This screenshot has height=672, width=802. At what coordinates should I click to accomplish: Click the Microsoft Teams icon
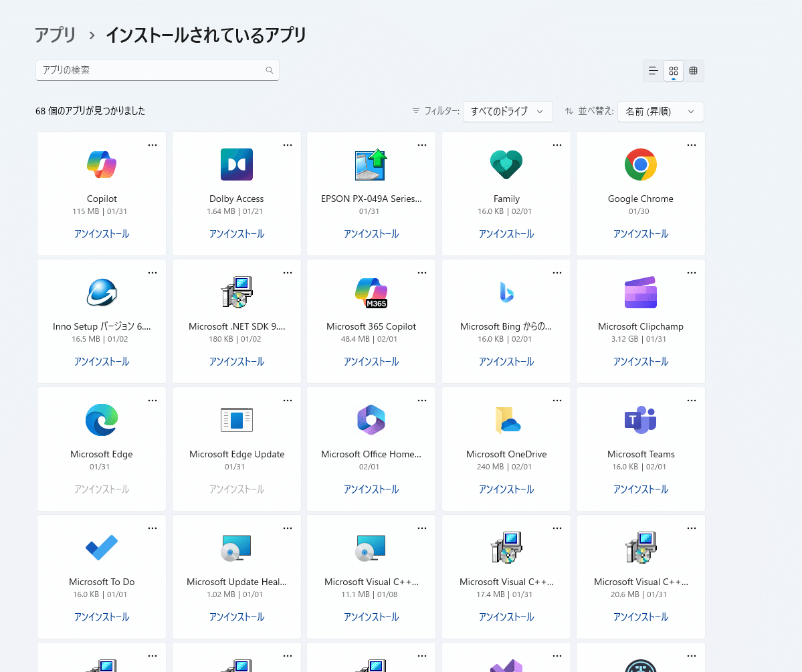640,419
